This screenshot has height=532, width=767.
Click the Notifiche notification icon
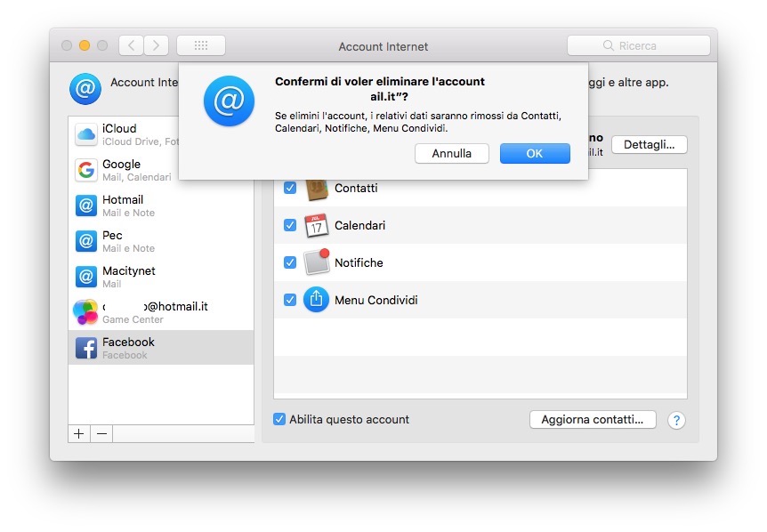(317, 262)
